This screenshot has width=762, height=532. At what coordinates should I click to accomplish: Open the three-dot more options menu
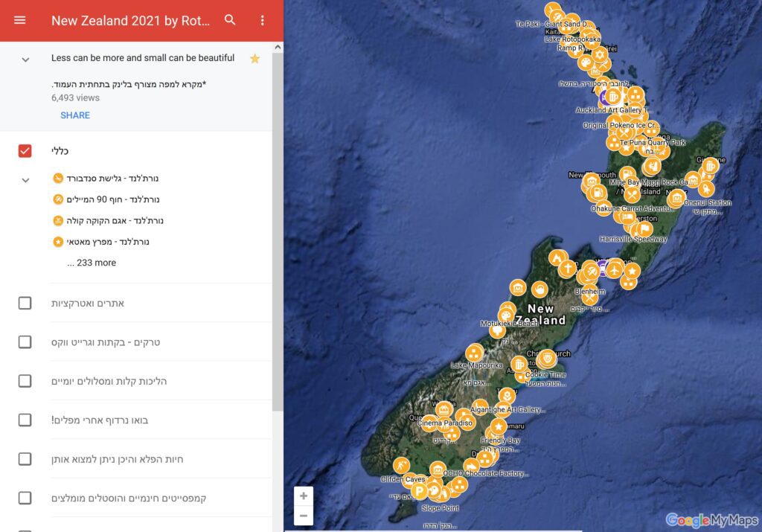[262, 20]
